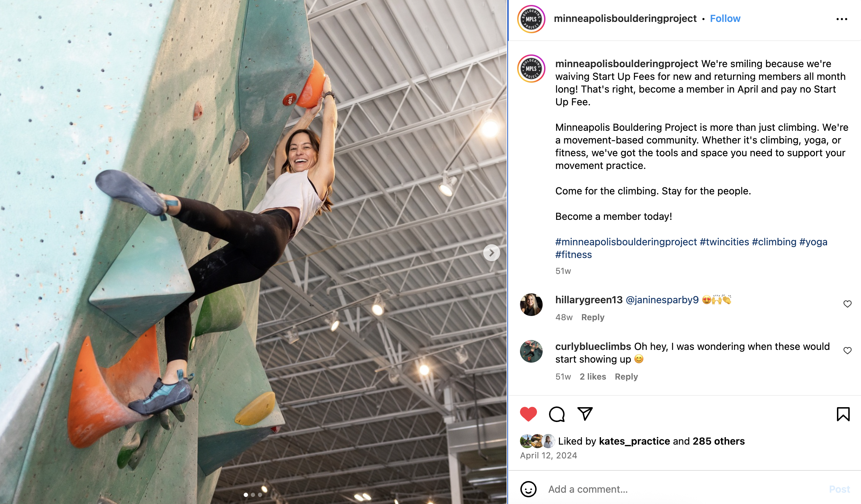Open the @janinesparby9 mention
The height and width of the screenshot is (504, 861).
coord(662,300)
